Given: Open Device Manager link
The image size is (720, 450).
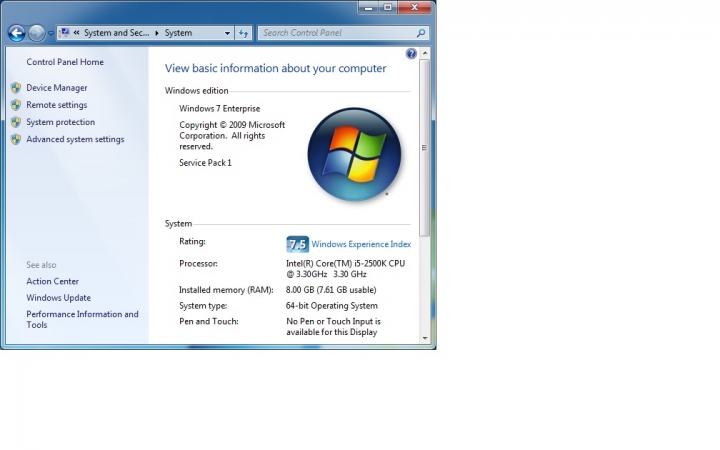Looking at the screenshot, I should coord(56,88).
